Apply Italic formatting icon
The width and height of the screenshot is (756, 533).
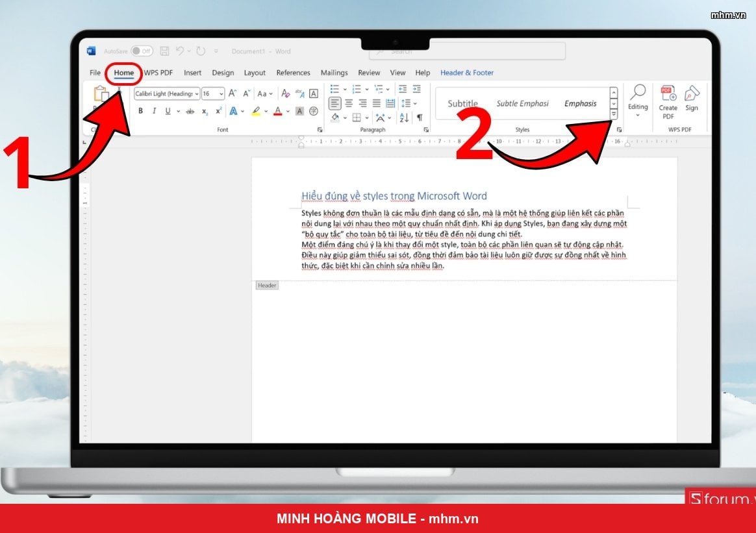pyautogui.click(x=154, y=111)
